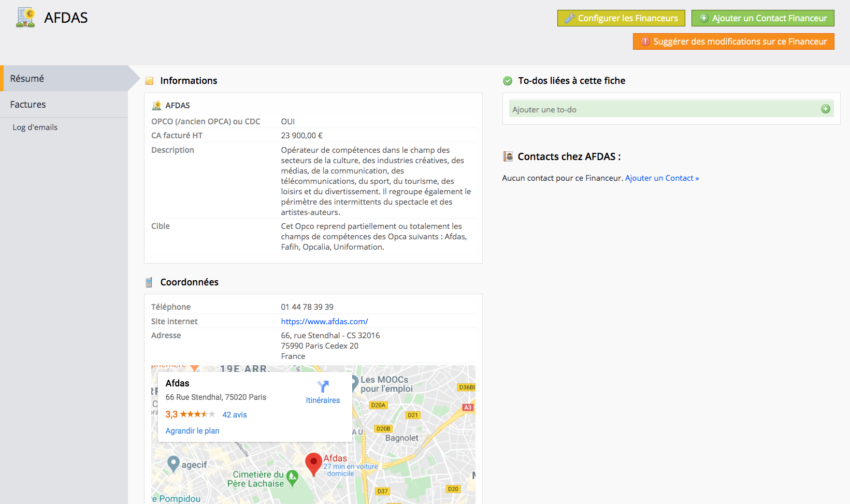Click the red Afdas map pin
The width and height of the screenshot is (850, 504).
point(313,465)
